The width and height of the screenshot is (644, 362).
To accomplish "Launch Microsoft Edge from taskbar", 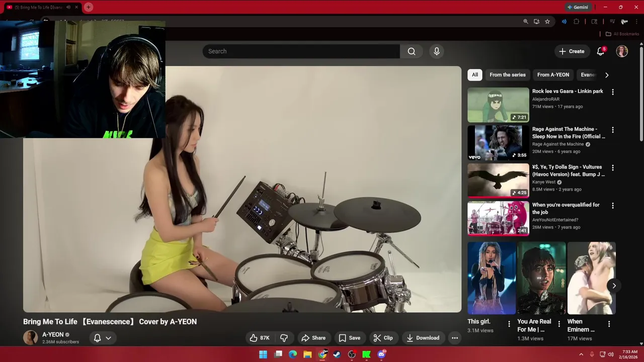I will 293,354.
